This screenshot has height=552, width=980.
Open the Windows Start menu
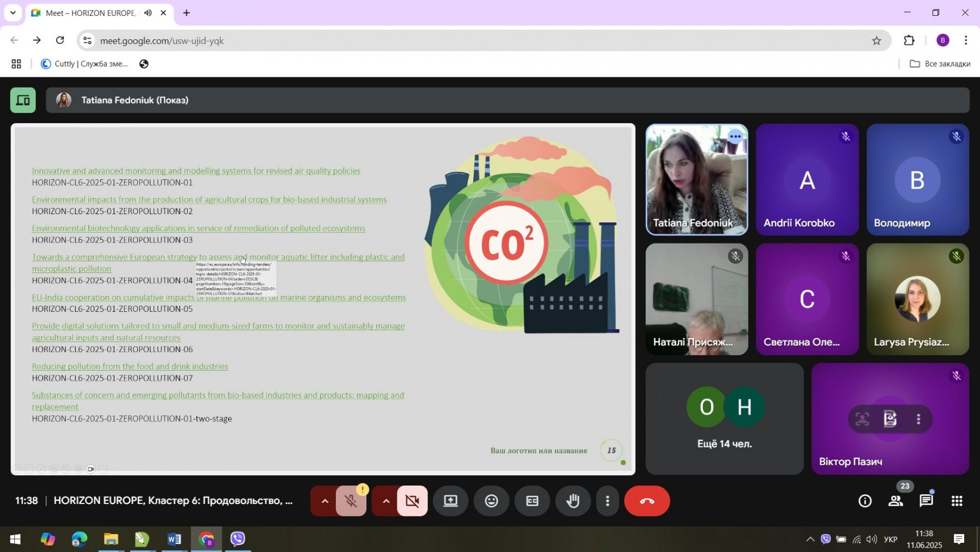click(x=15, y=539)
